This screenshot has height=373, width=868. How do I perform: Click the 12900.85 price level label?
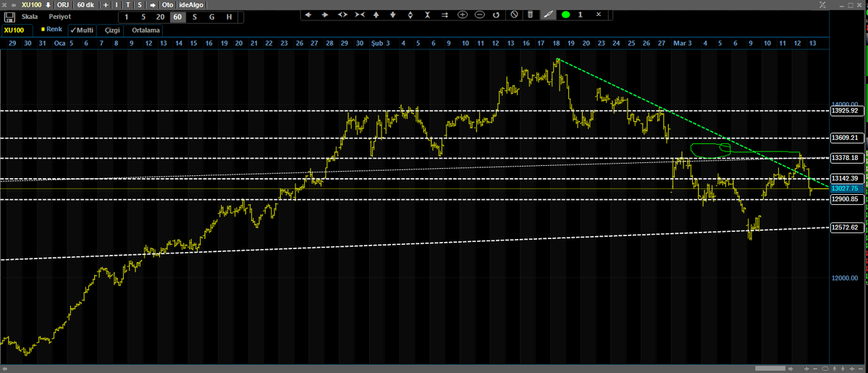pyautogui.click(x=848, y=199)
